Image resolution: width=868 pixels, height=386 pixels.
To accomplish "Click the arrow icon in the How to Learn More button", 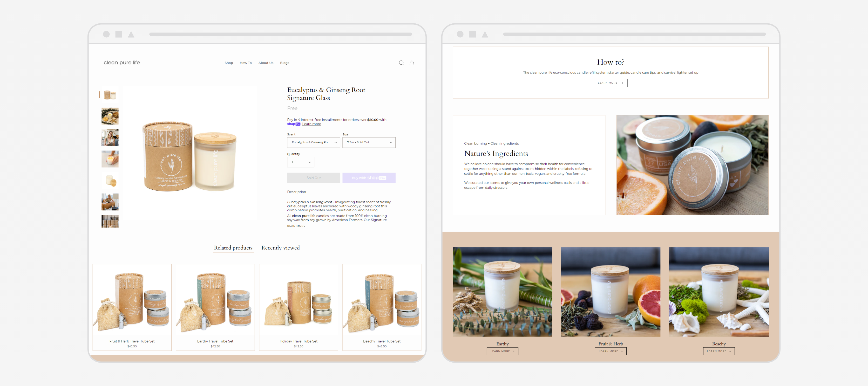I will click(x=622, y=83).
